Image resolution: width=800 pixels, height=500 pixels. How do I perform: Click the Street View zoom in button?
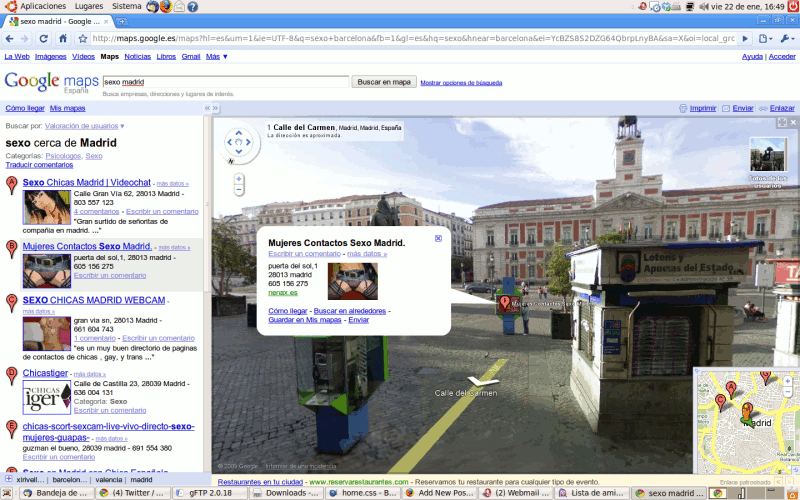click(239, 178)
